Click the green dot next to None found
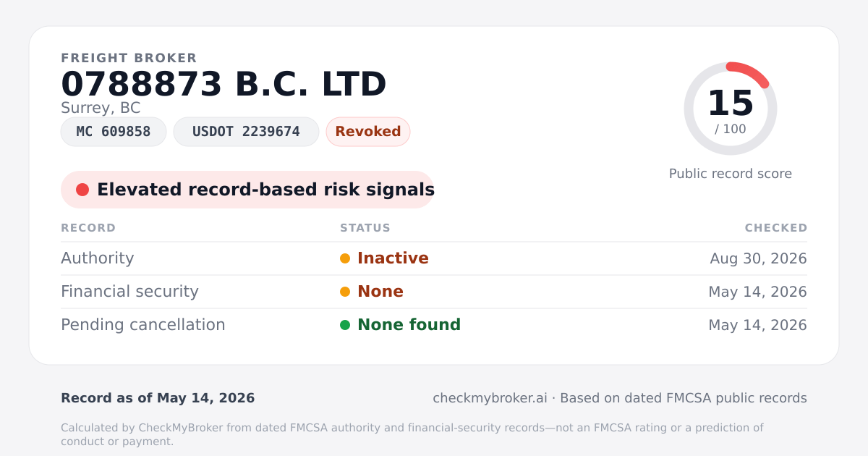This screenshot has width=868, height=456. click(x=345, y=325)
